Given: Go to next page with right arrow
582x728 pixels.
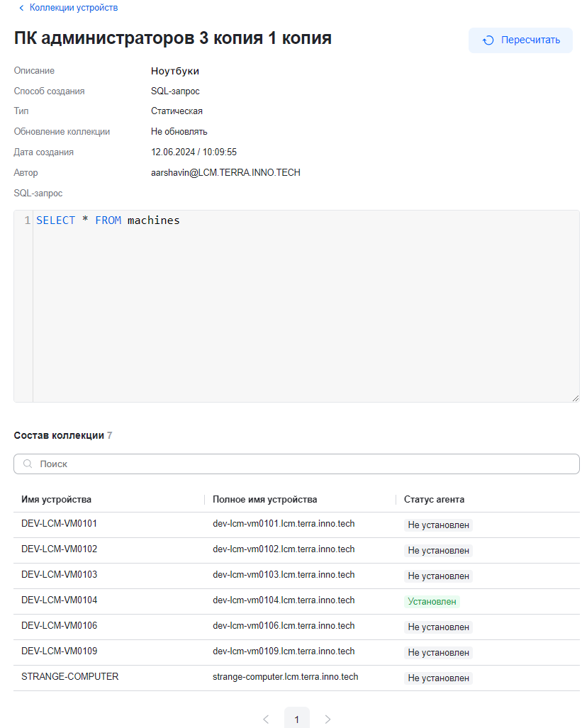Looking at the screenshot, I should click(328, 719).
